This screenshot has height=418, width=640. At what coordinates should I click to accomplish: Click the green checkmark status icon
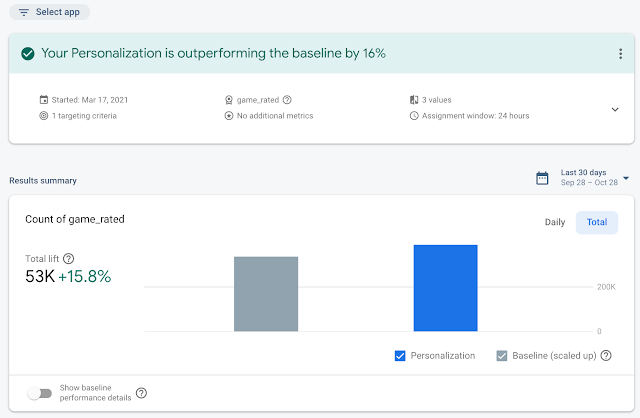pos(27,53)
